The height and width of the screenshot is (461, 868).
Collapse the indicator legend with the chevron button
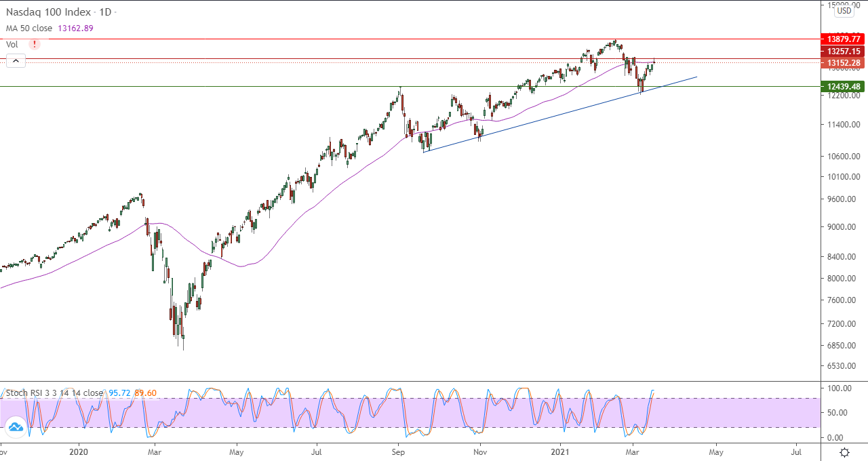(16, 61)
